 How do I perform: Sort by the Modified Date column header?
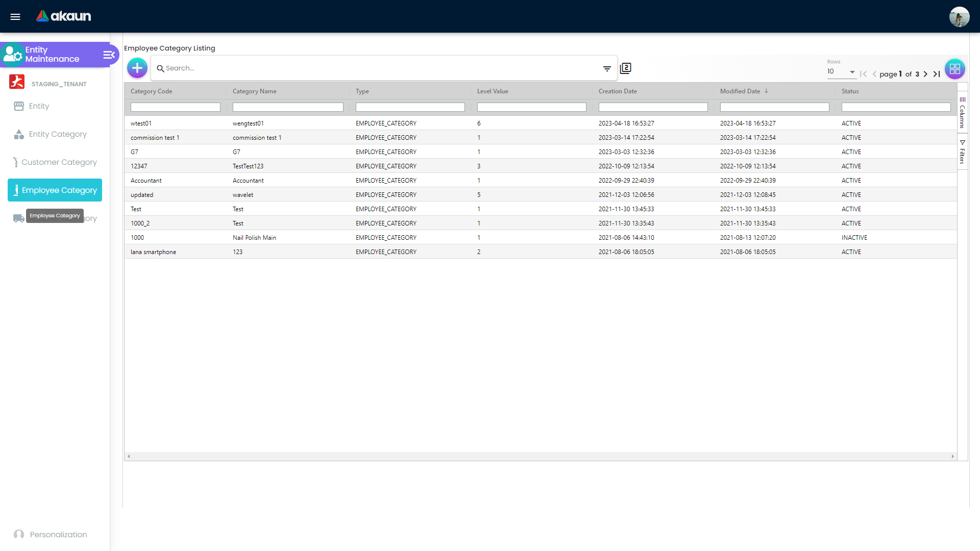click(x=739, y=91)
